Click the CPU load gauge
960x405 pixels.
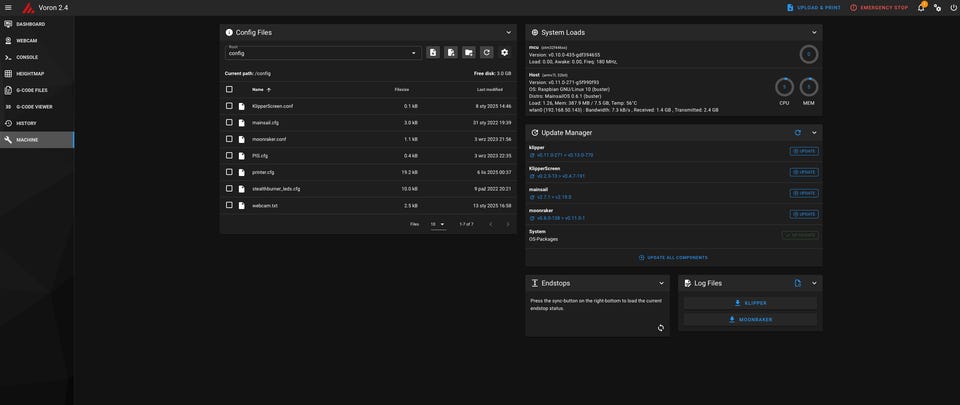(784, 87)
